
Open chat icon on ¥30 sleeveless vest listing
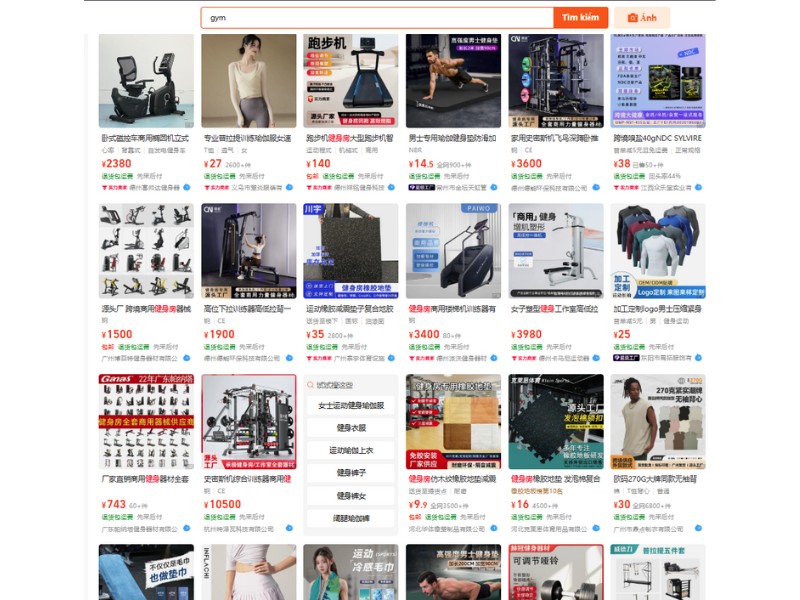click(x=698, y=529)
